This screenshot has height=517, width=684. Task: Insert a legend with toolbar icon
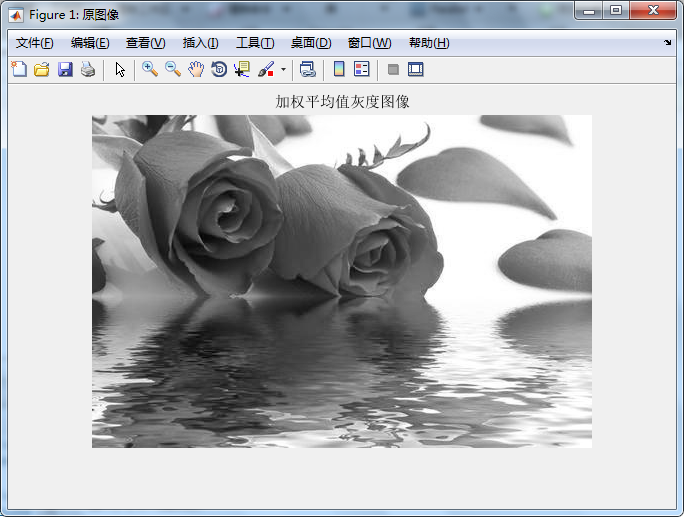(362, 69)
